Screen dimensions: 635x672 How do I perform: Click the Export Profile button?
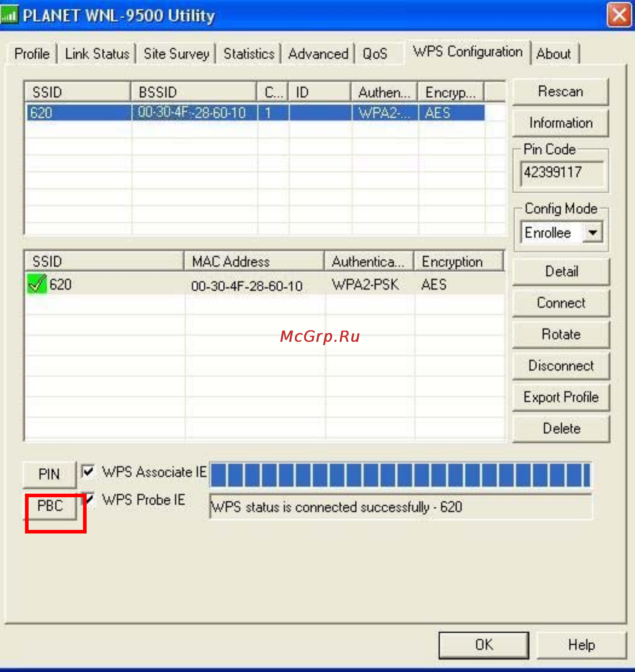[561, 397]
